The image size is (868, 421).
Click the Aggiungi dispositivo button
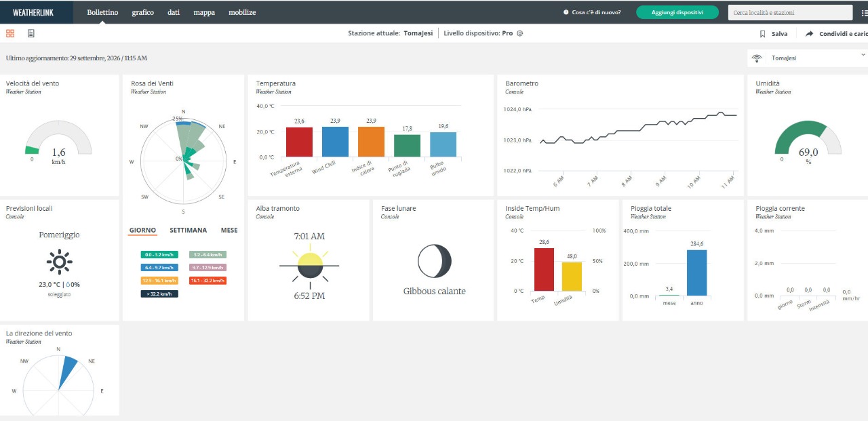pos(677,12)
